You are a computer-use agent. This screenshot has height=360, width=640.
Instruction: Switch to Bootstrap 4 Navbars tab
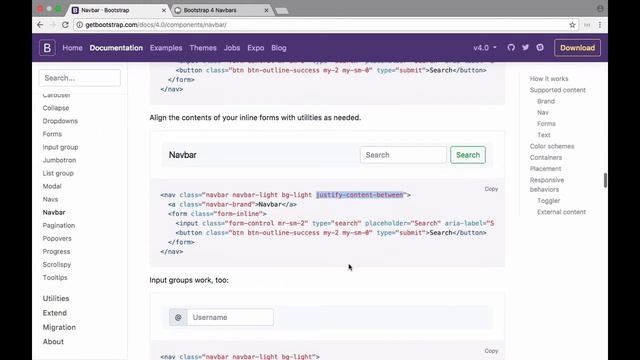pyautogui.click(x=221, y=10)
